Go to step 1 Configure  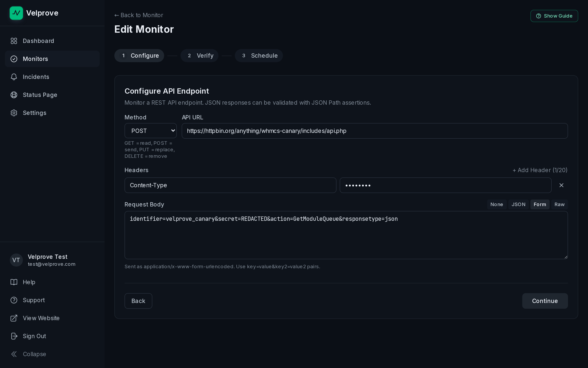coord(139,55)
